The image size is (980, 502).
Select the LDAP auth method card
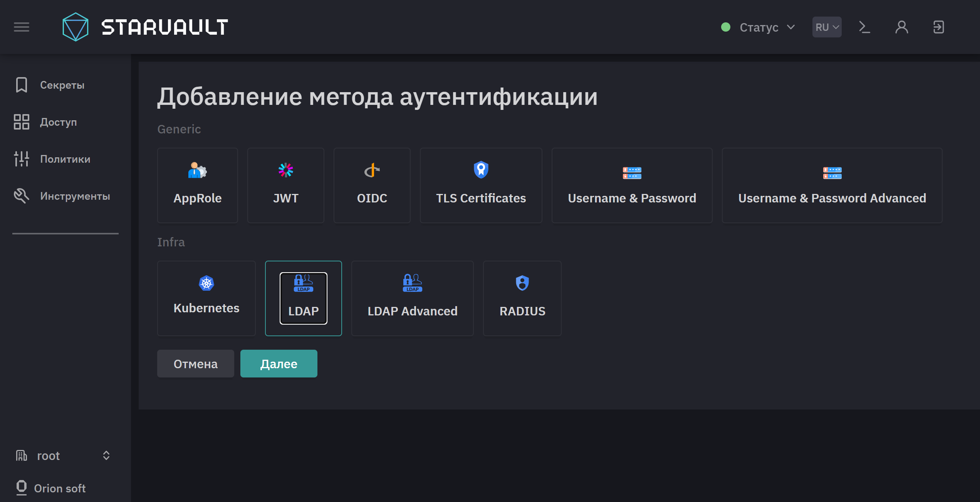click(304, 298)
